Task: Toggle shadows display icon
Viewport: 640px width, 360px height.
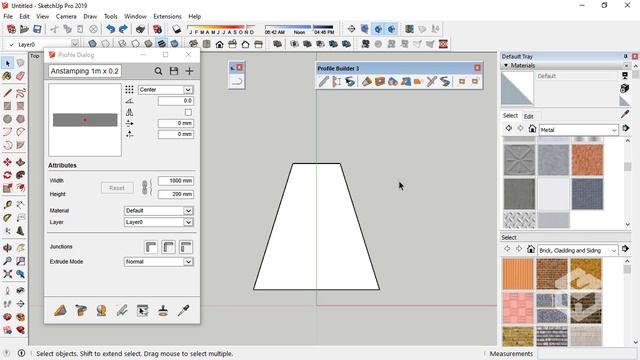Action: (176, 29)
